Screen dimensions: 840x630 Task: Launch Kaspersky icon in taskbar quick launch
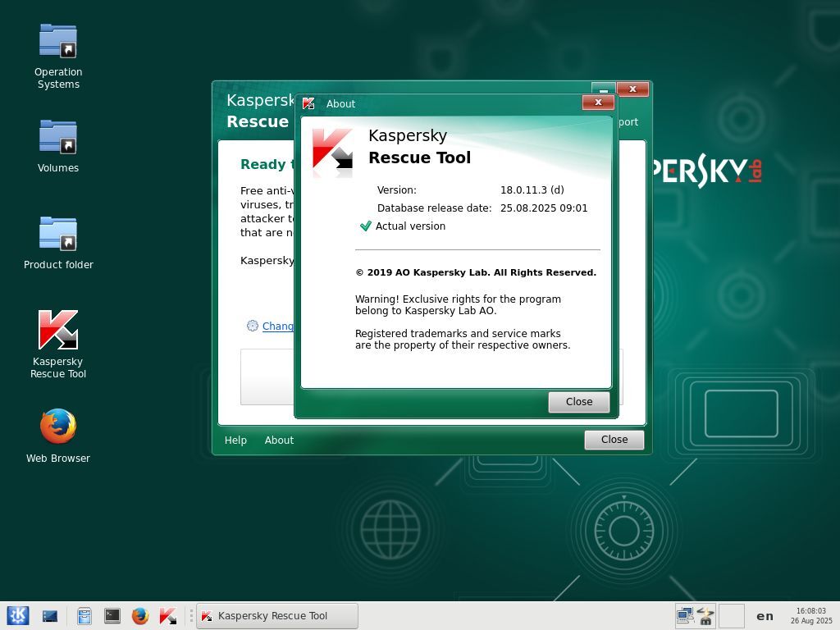(167, 615)
